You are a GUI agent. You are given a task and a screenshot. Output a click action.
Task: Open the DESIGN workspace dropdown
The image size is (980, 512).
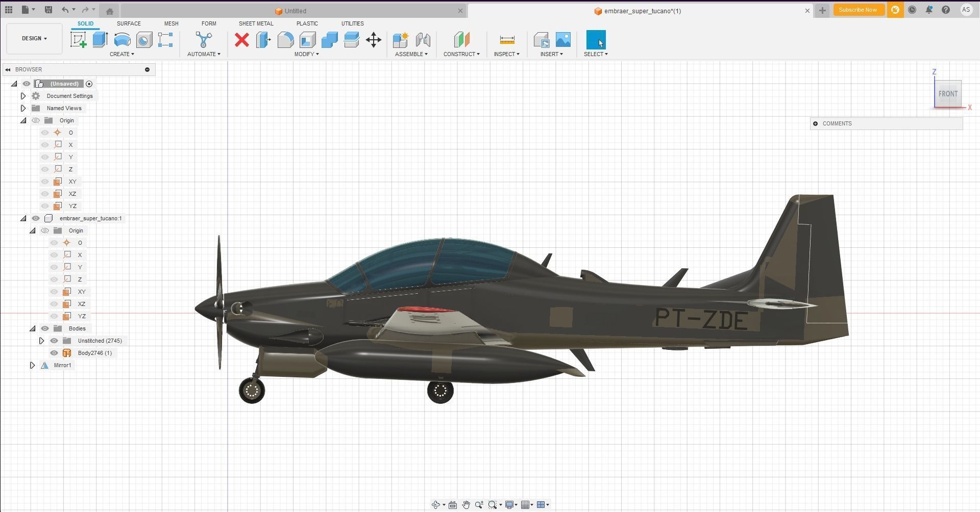34,38
